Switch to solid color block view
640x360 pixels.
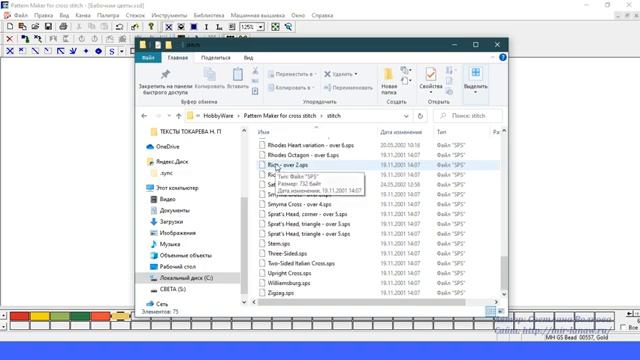pos(194,27)
